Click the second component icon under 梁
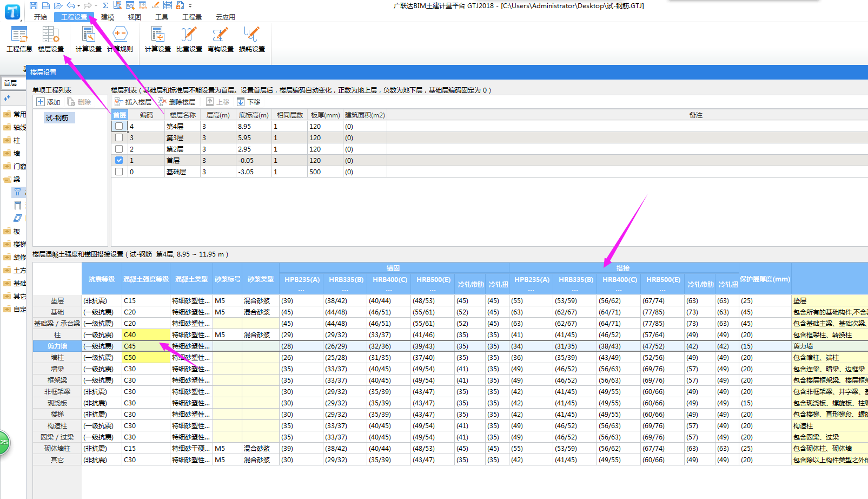The image size is (868, 499). coord(18,205)
